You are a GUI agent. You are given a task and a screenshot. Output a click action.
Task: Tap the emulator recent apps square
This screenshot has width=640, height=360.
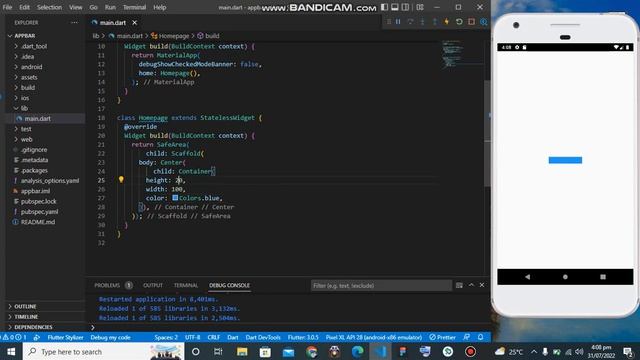603,277
